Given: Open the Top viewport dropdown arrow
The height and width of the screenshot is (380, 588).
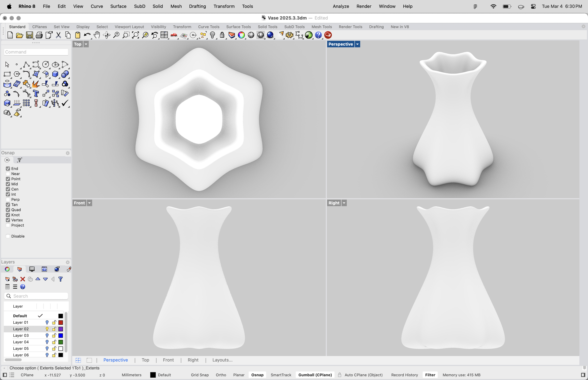Looking at the screenshot, I should (x=86, y=44).
